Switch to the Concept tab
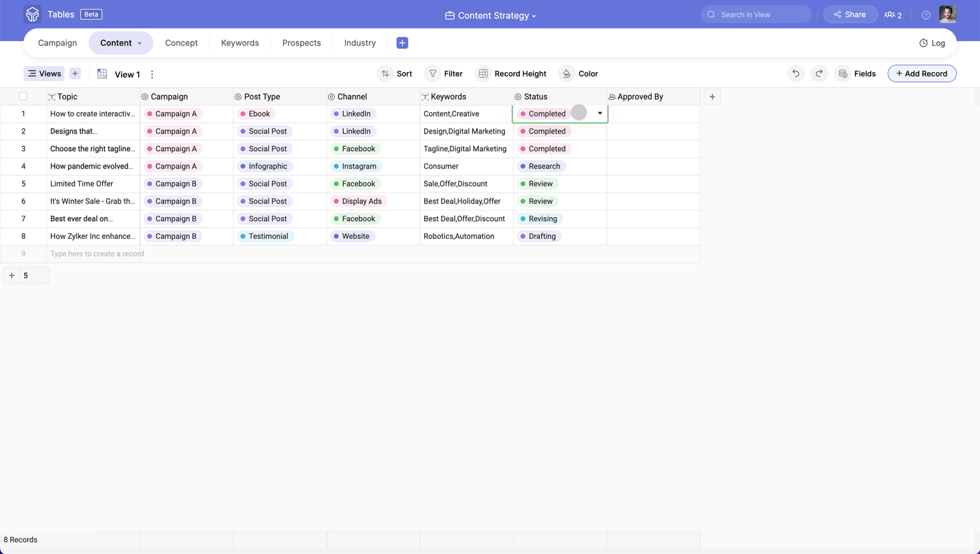 pyautogui.click(x=181, y=43)
